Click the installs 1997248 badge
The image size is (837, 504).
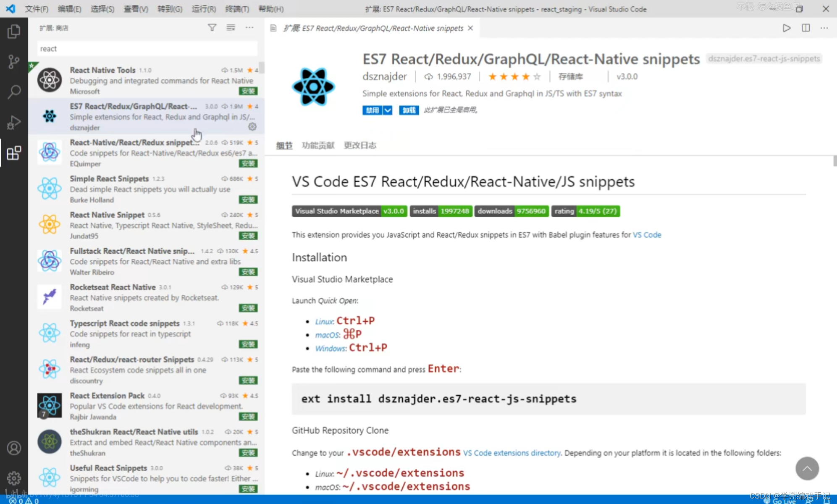coord(441,211)
